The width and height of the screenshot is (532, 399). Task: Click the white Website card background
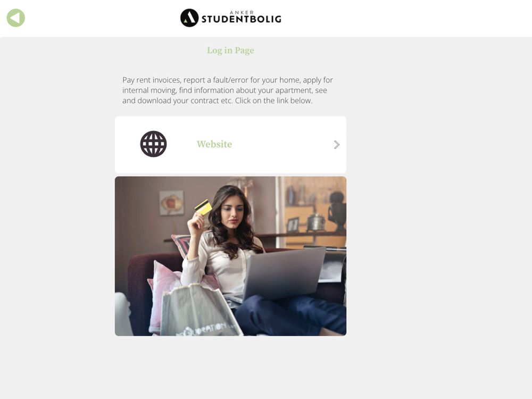click(x=230, y=145)
